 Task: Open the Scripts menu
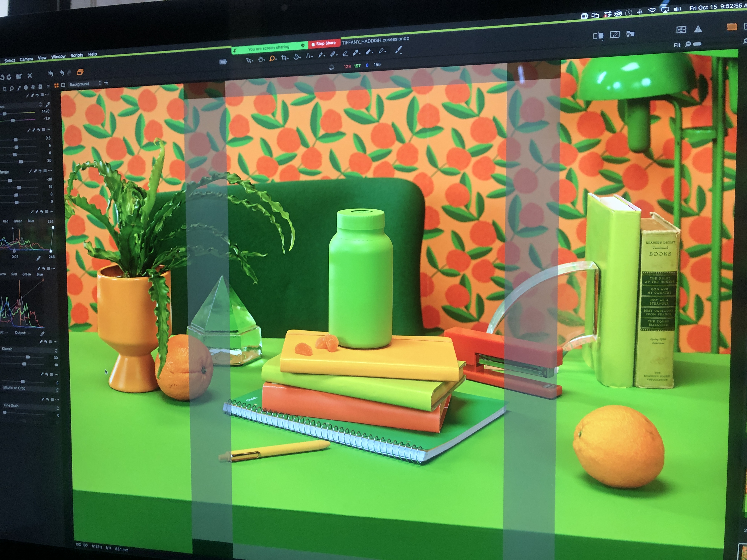77,55
